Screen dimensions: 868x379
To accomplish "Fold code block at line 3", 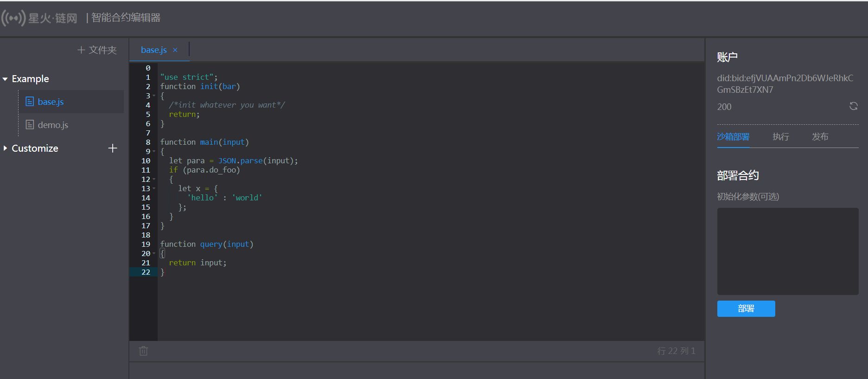I will pyautogui.click(x=154, y=96).
